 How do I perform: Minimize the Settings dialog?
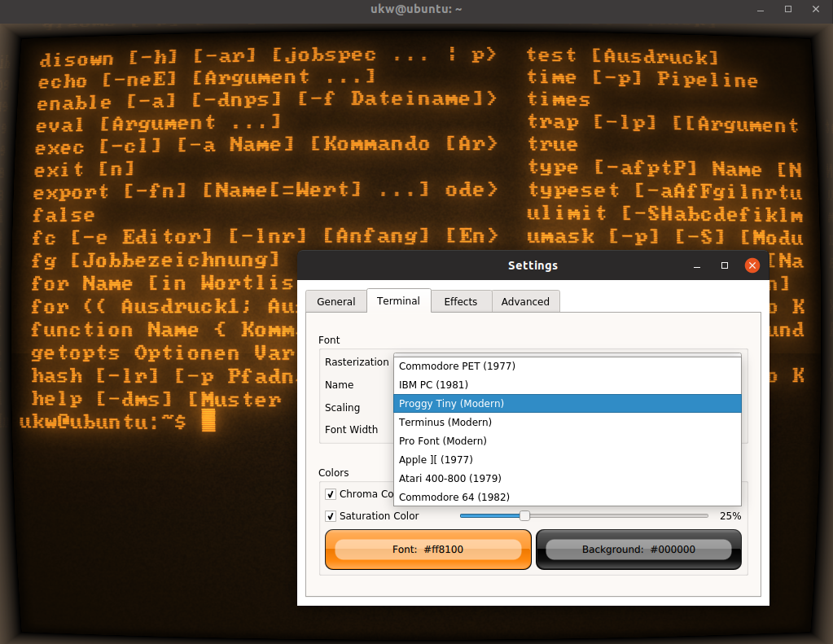pyautogui.click(x=698, y=265)
